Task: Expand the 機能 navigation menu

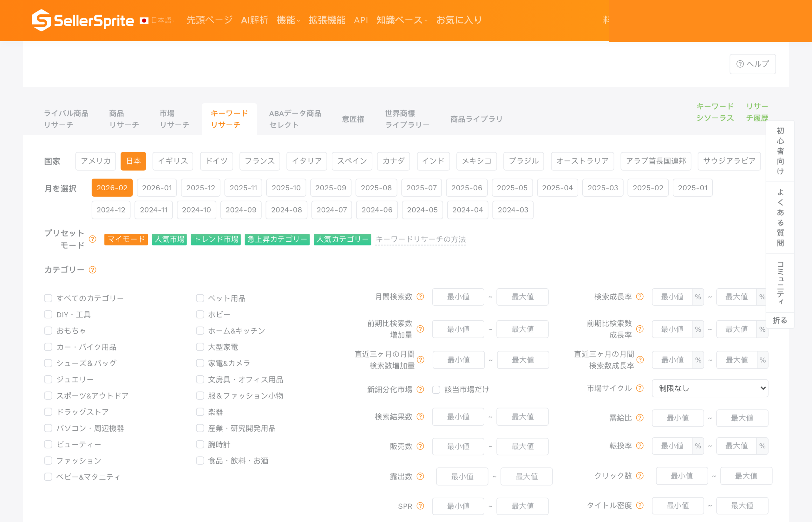Action: [x=289, y=20]
